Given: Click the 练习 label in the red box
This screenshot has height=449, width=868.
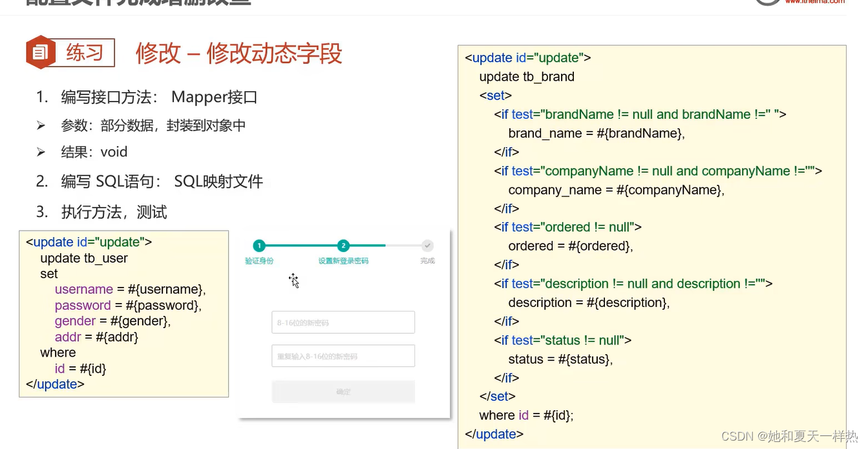Looking at the screenshot, I should 85,52.
